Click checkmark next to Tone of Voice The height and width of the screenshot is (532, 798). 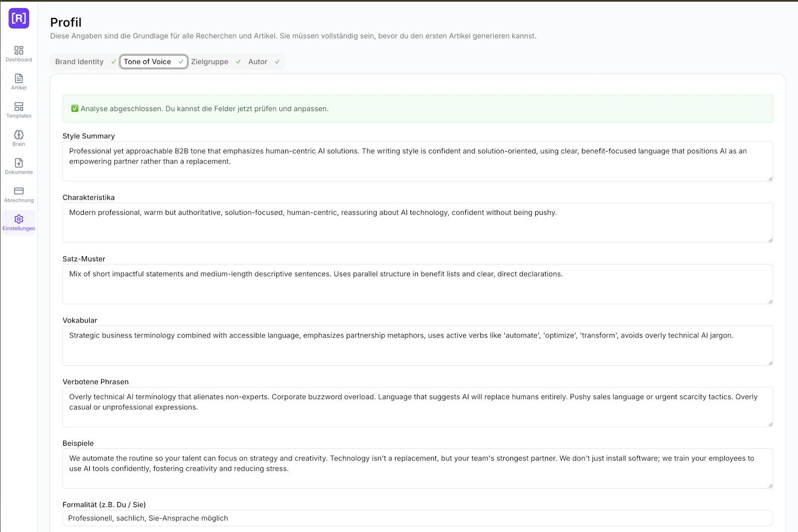coord(181,62)
